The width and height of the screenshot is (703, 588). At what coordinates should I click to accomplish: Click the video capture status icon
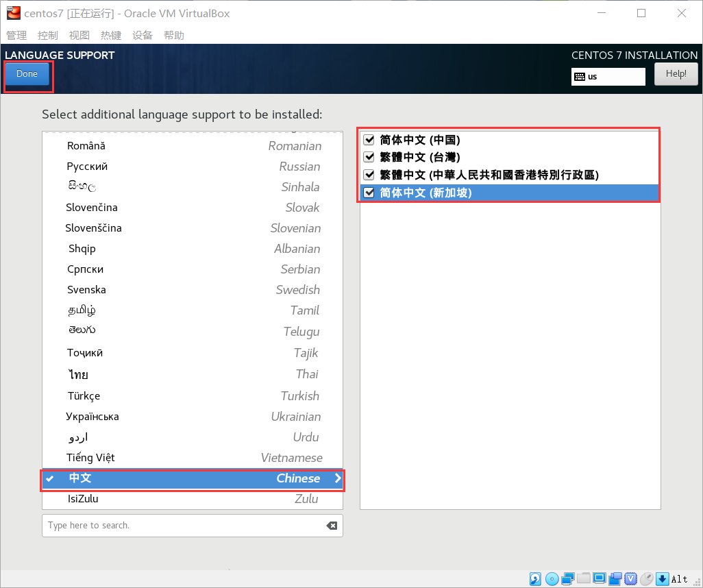point(615,578)
